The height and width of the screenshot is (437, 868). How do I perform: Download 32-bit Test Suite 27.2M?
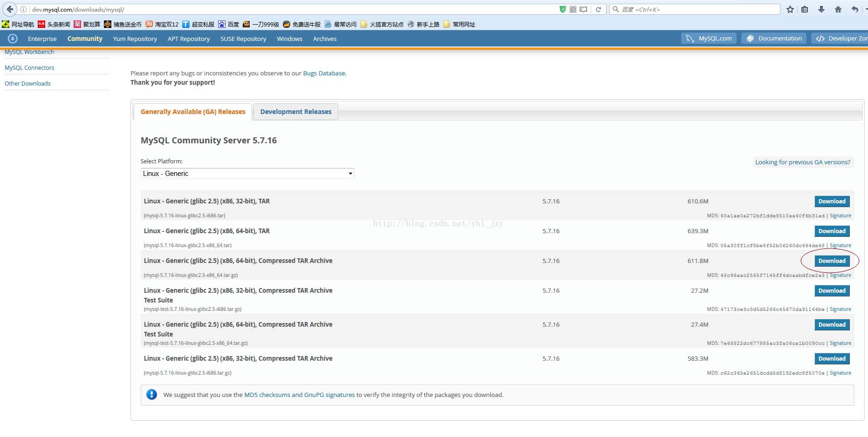[x=832, y=291]
